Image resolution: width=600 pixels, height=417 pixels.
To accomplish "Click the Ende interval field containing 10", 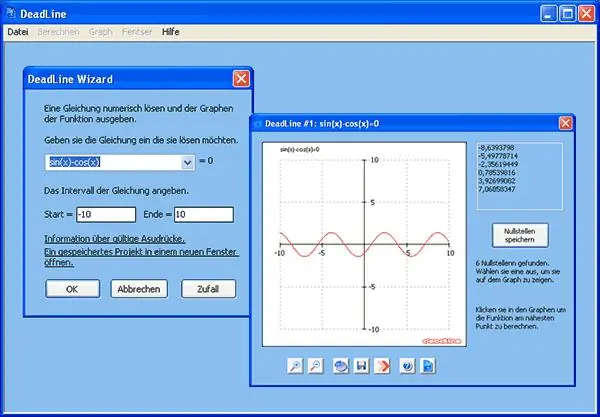I will click(204, 215).
